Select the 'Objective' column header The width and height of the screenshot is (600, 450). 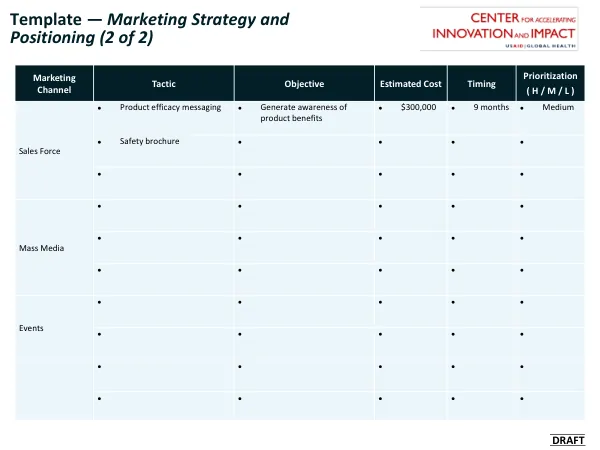[304, 83]
